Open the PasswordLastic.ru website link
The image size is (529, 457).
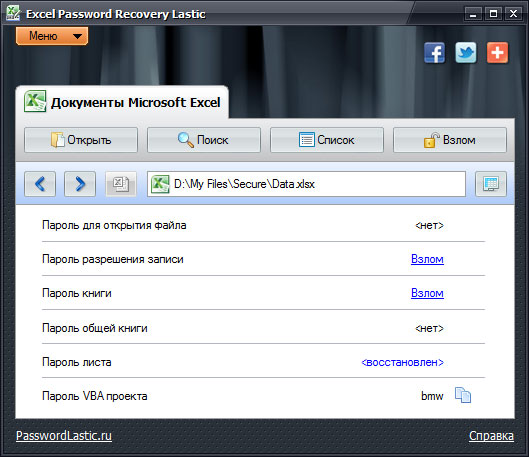[64, 436]
